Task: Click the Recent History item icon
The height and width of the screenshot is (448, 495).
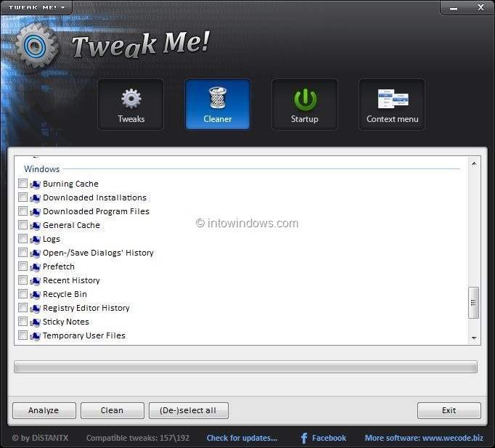Action: [x=36, y=281]
